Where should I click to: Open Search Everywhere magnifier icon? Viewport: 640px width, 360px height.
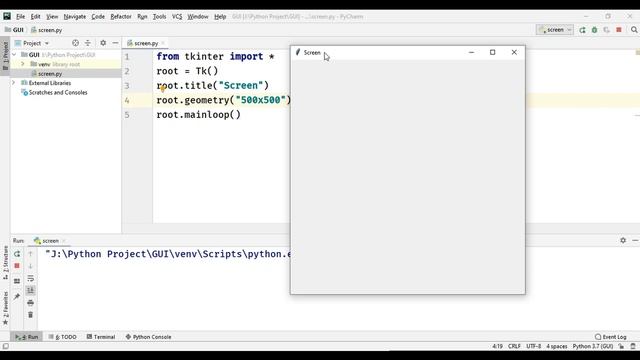pos(634,30)
